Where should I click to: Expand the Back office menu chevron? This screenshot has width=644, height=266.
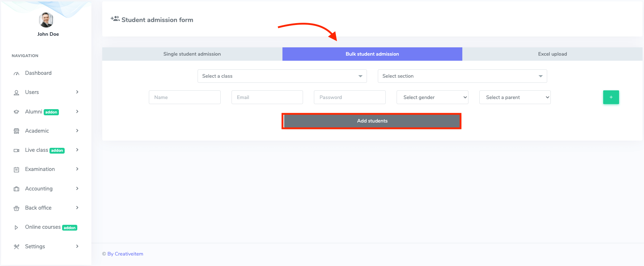pyautogui.click(x=77, y=208)
